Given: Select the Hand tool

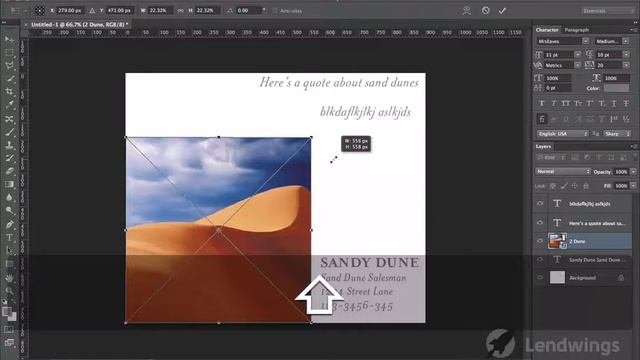Looking at the screenshot, I should [x=9, y=278].
